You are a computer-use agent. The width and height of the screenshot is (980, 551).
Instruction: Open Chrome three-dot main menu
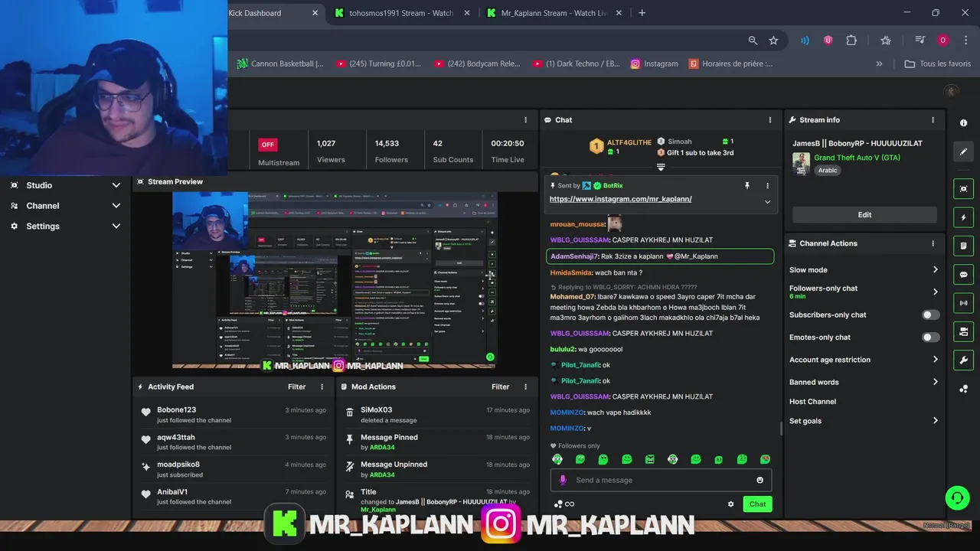click(x=965, y=41)
